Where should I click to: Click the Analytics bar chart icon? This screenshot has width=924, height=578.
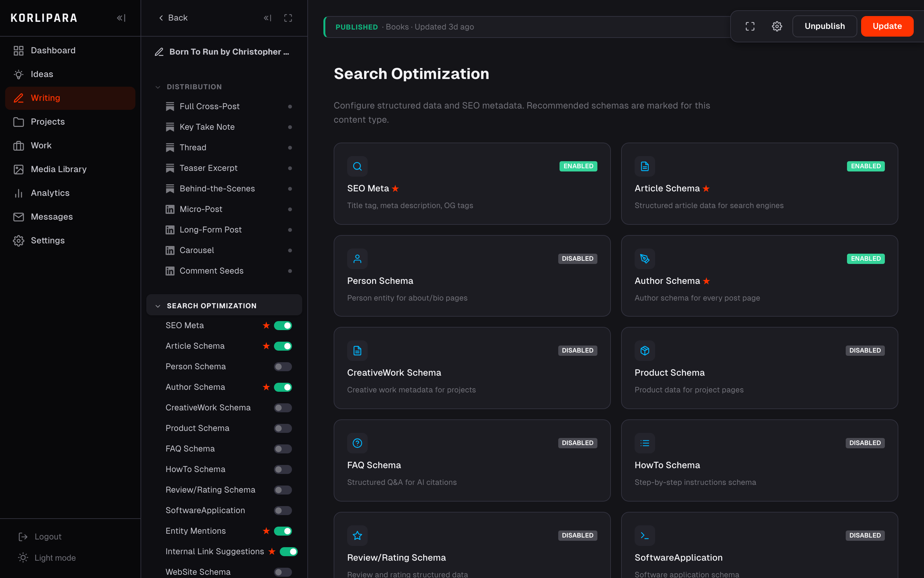[x=18, y=193]
